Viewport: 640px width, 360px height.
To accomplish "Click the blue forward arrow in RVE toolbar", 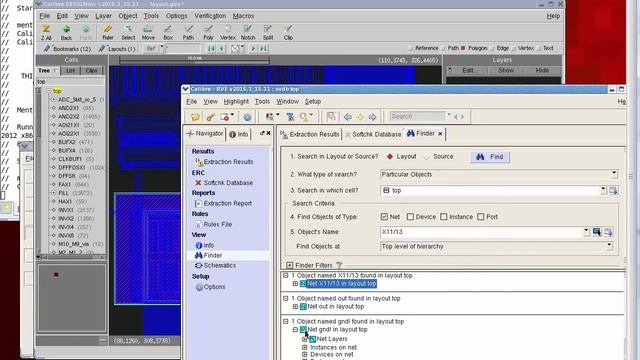I will coord(372,117).
